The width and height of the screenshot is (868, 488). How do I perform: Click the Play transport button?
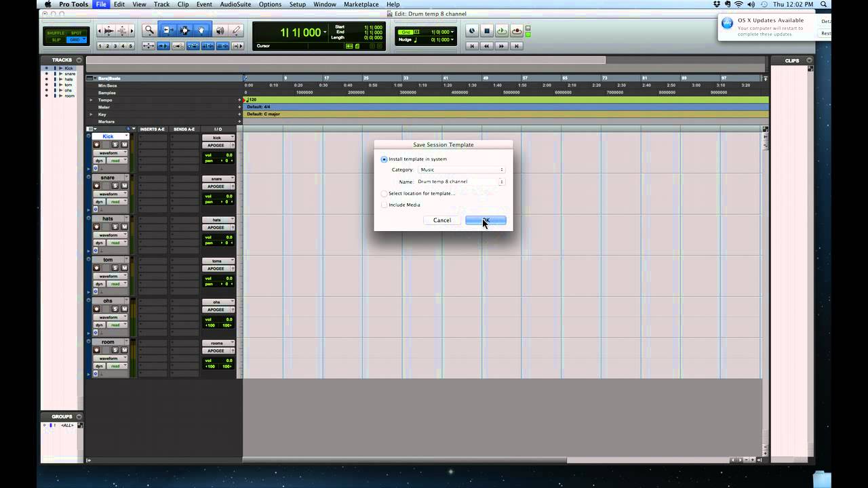click(x=502, y=31)
